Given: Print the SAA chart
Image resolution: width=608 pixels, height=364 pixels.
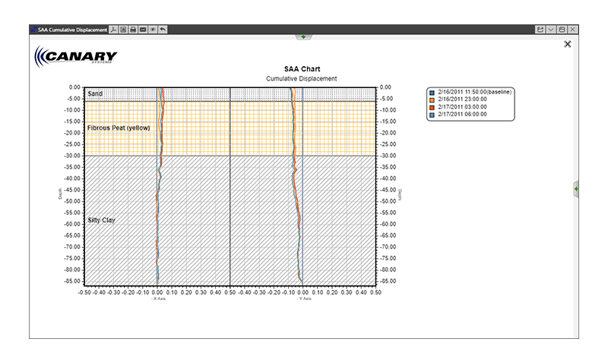Looking at the screenshot, I should (x=133, y=30).
